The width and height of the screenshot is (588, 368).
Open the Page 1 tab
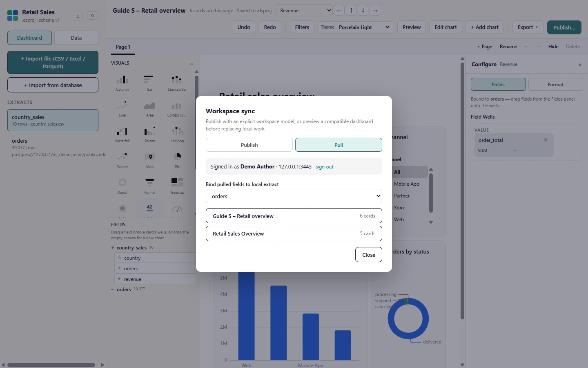[123, 47]
